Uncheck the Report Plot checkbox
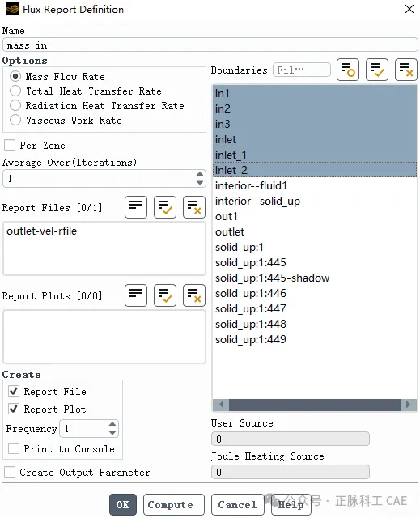Screen dimensions: 420x518 click(14, 409)
